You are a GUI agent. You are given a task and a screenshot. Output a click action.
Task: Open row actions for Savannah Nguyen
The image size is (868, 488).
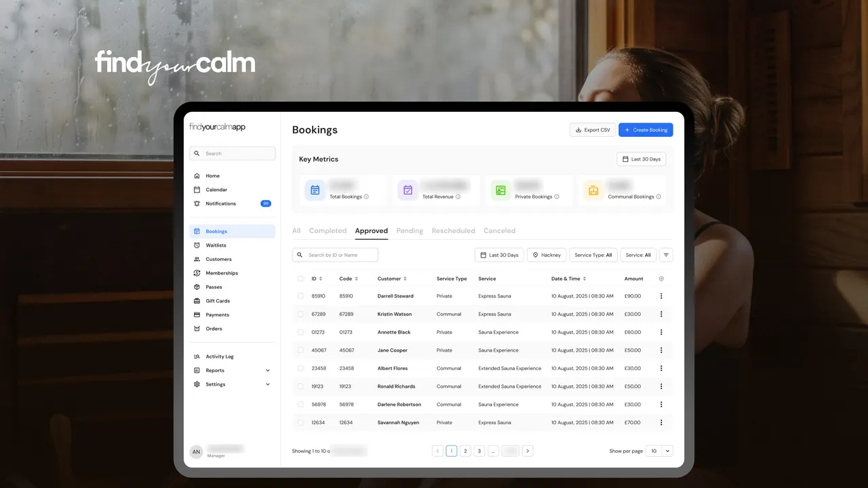tap(661, 422)
